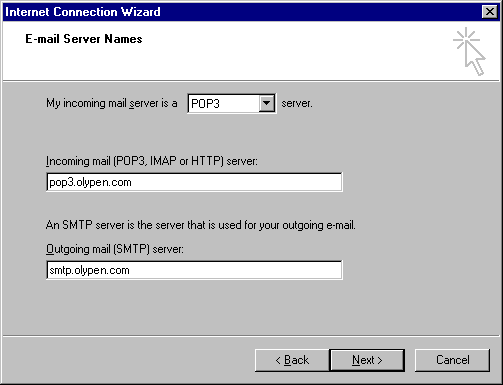Click the "Incoming mail (POP3, IMAP or HTTP) server:" label
Image resolution: width=503 pixels, height=385 pixels.
click(152, 161)
